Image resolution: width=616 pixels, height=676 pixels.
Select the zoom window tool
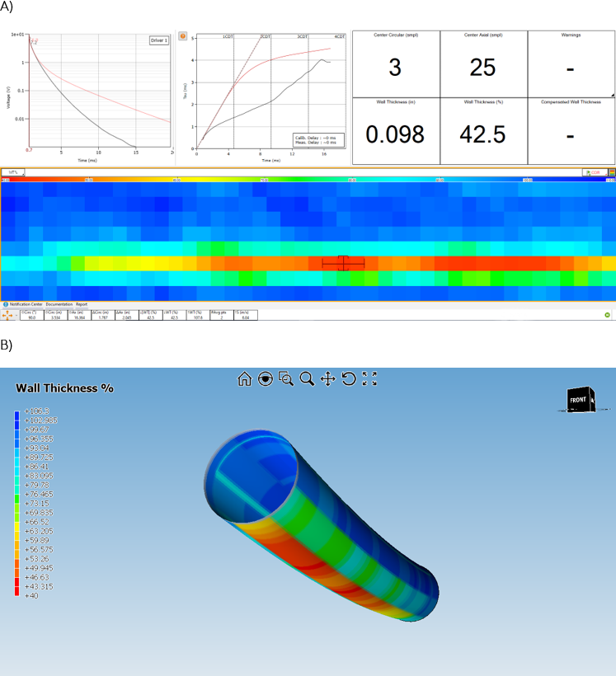click(286, 378)
